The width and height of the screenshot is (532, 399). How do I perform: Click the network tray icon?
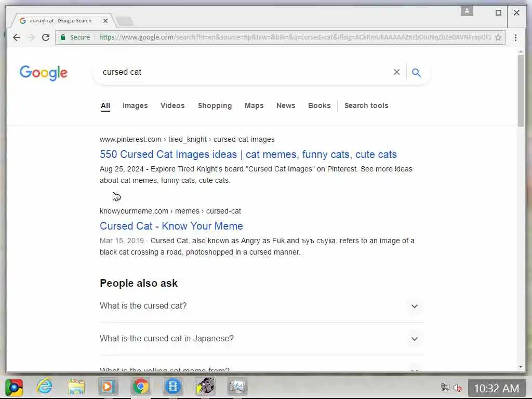(445, 388)
